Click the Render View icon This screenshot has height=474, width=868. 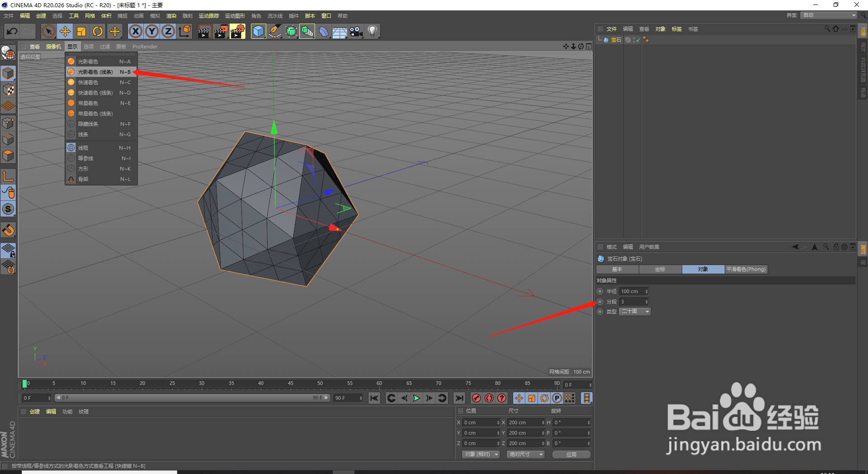coord(204,31)
